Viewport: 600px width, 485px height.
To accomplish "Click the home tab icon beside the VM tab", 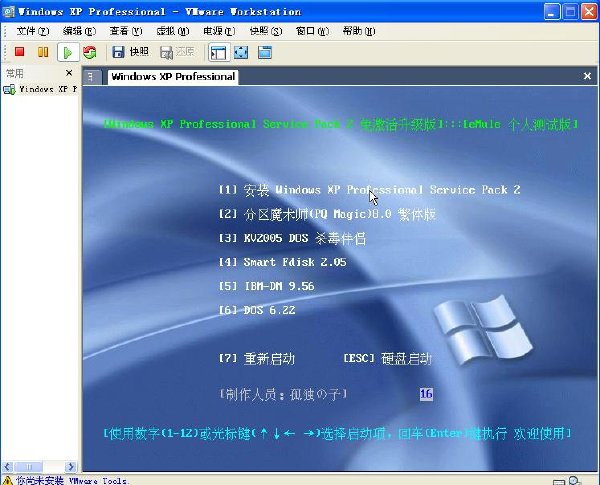I will tap(92, 77).
